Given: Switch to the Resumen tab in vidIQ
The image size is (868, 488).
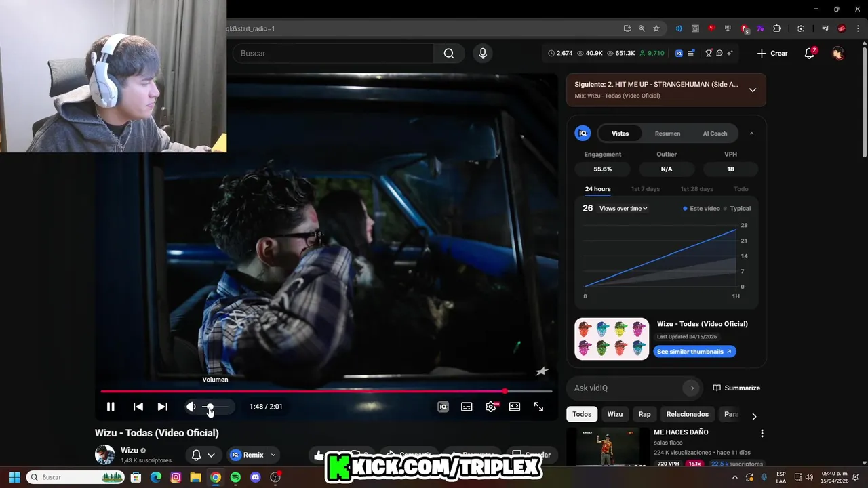Looking at the screenshot, I should click(x=667, y=134).
